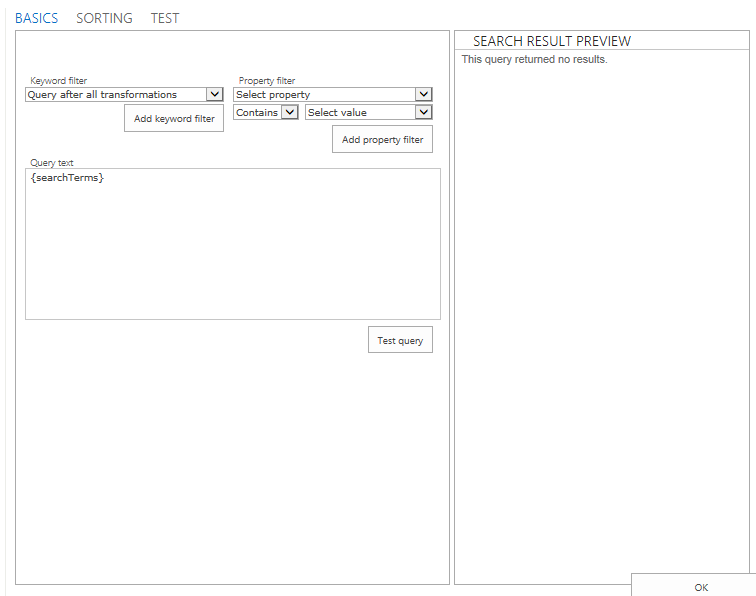Click Add keyword filter button
Image resolution: width=756 pixels, height=596 pixels.
[x=174, y=118]
